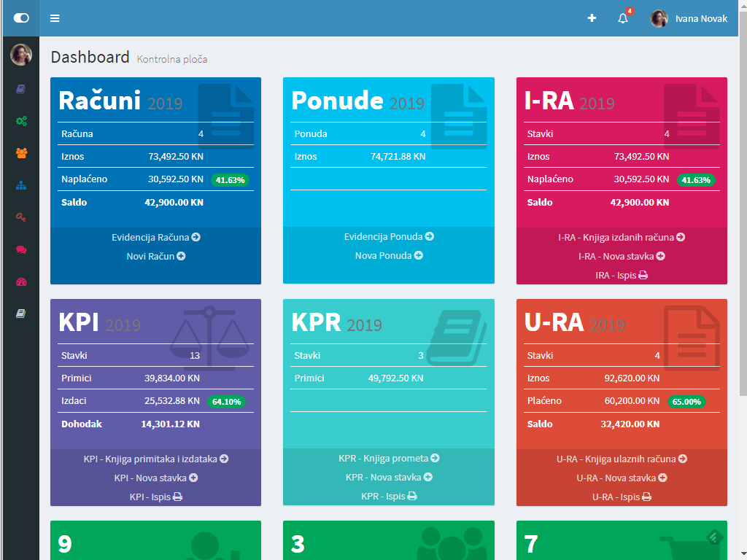The image size is (747, 560).
Task: Toggle the switch in top-left corner
Action: point(21,18)
